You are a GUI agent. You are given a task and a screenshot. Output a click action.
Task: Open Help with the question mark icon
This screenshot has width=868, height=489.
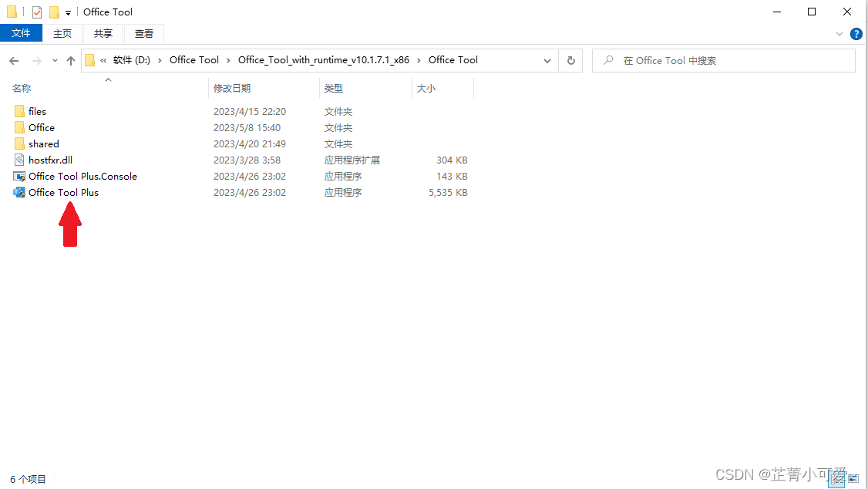(x=856, y=34)
